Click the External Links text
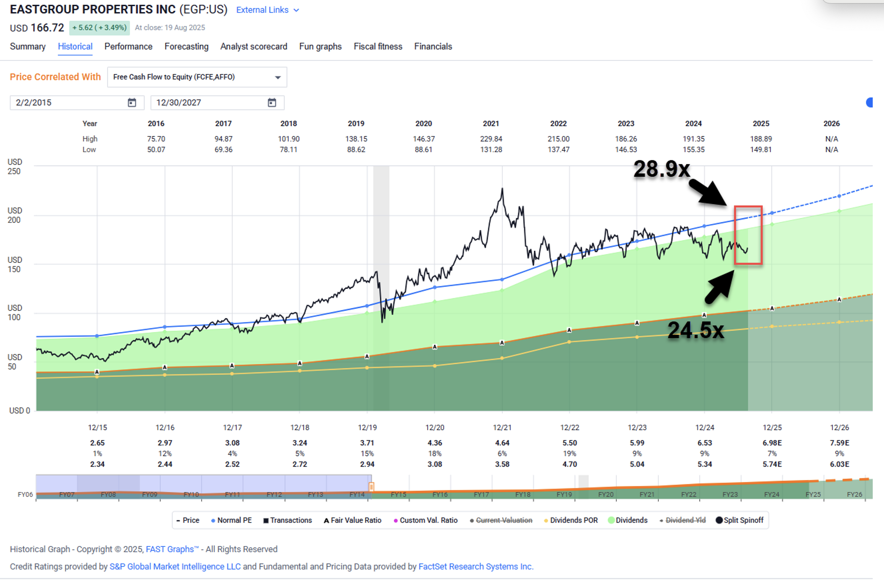Viewport: 884px width, 588px height. click(262, 10)
